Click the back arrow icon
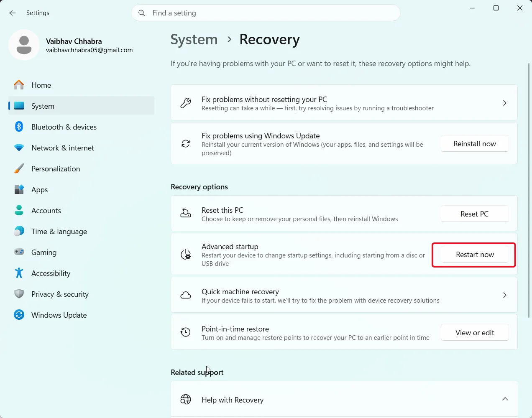This screenshot has height=418, width=532. (13, 13)
